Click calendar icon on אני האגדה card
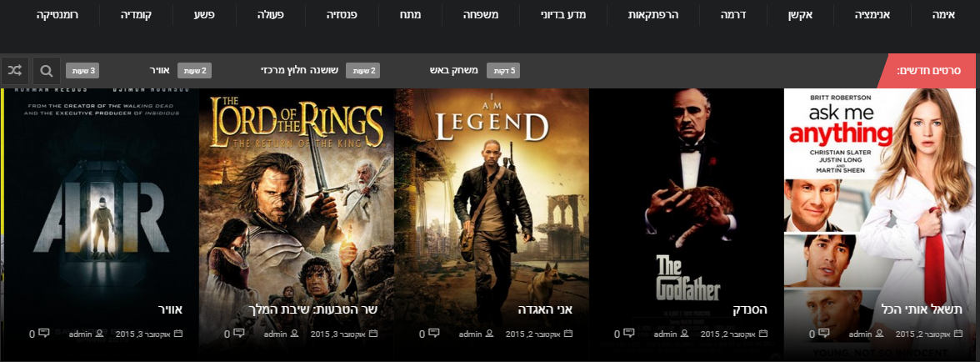The image size is (980, 362). click(x=568, y=334)
